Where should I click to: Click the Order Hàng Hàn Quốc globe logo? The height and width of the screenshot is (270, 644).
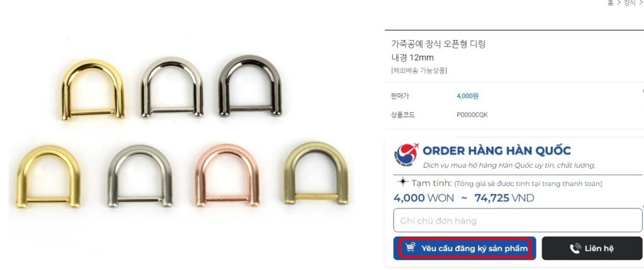pos(406,154)
